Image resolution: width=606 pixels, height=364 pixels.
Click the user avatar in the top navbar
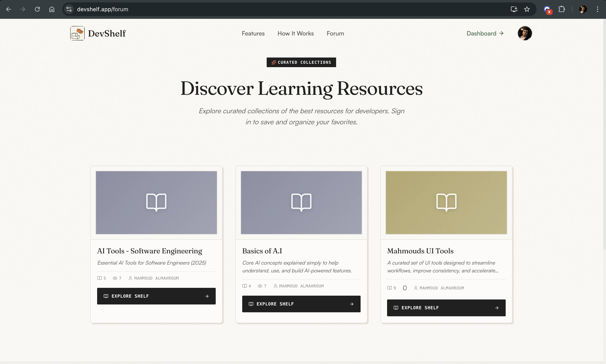pos(525,33)
